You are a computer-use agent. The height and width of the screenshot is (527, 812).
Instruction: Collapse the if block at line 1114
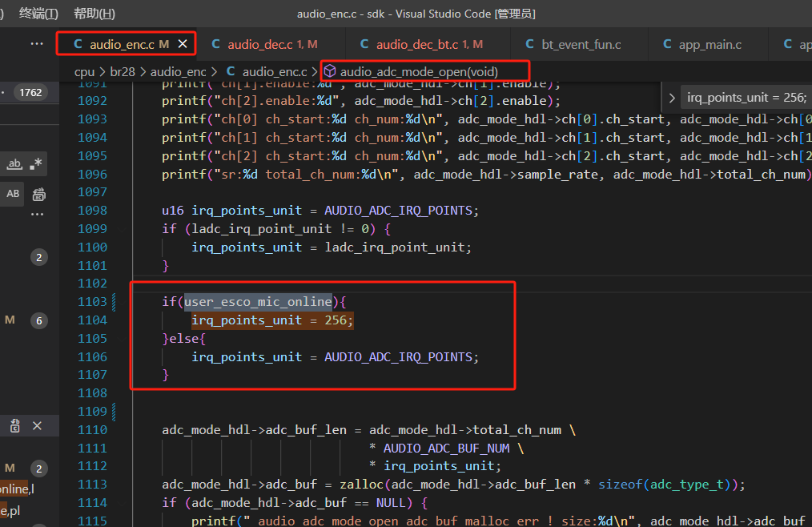(121, 503)
